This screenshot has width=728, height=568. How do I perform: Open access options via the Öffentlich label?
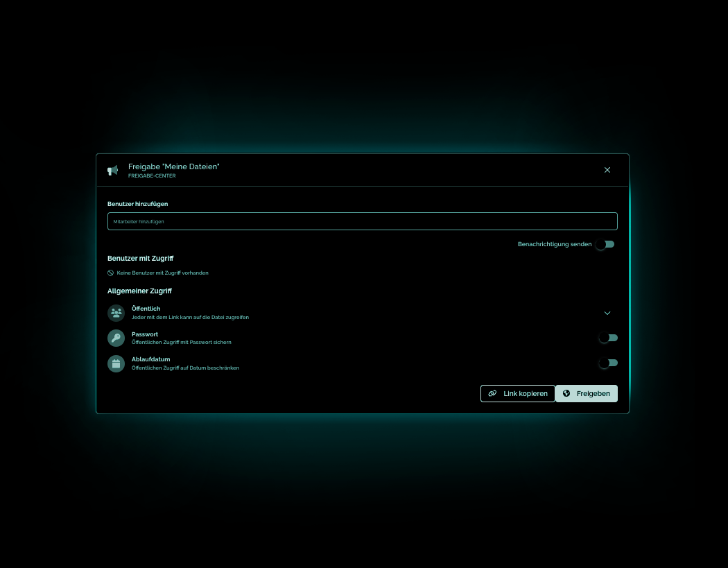[146, 309]
